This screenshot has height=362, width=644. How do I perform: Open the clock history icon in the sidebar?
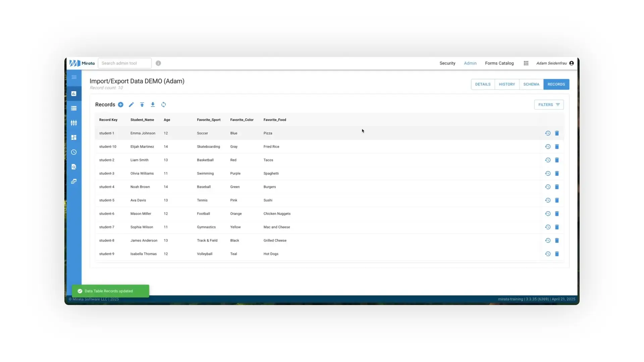pos(74,152)
